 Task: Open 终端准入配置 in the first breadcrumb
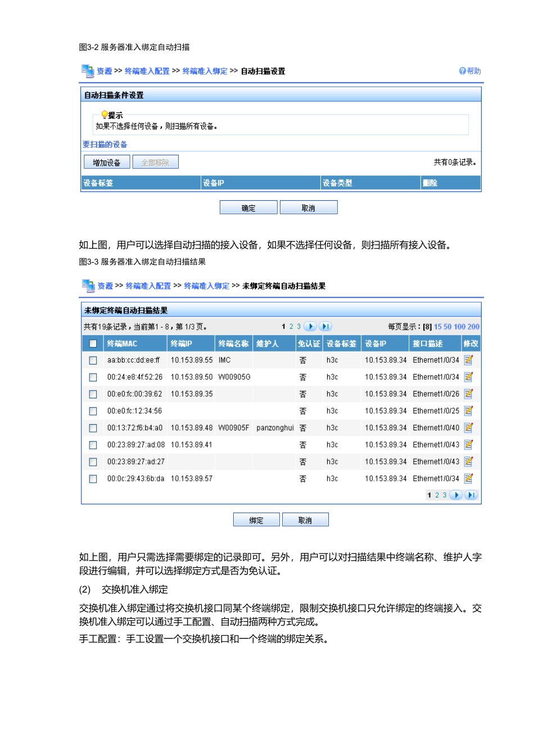coord(147,71)
